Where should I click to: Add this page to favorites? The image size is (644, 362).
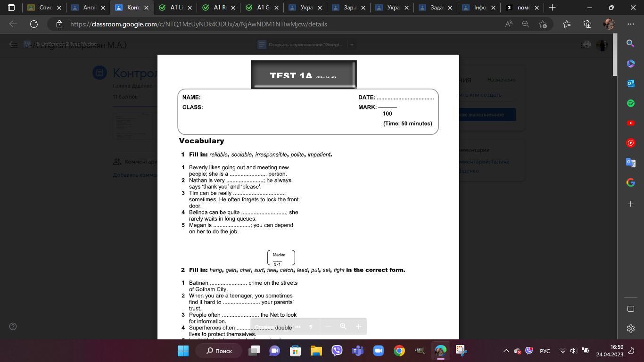coord(543,24)
